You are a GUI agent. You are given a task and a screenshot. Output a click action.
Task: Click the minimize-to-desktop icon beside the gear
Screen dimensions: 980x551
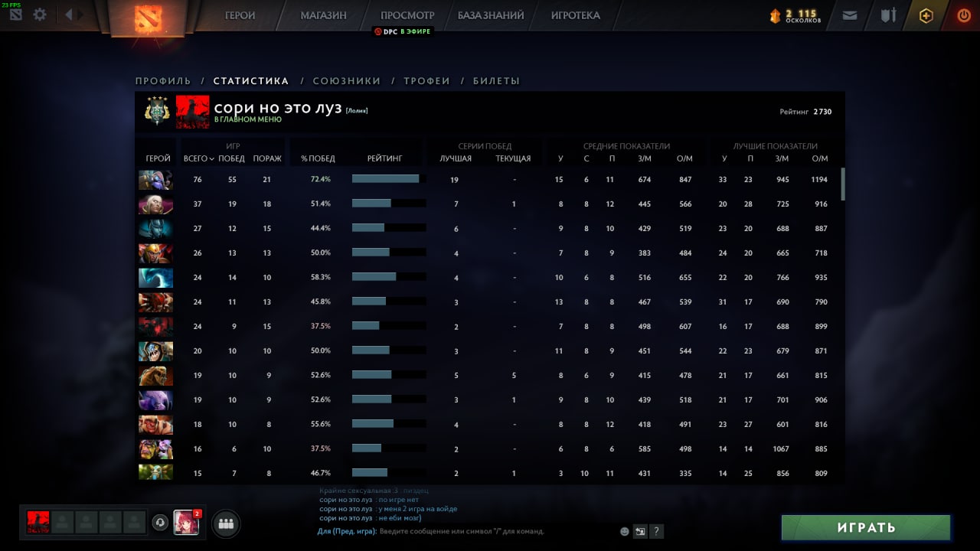[16, 15]
